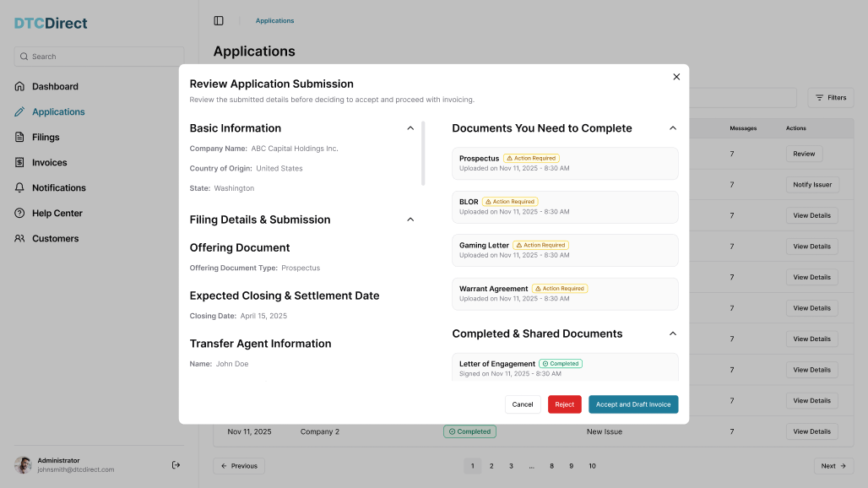The height and width of the screenshot is (488, 868).
Task: Click the Applications breadcrumb link
Action: tap(274, 20)
